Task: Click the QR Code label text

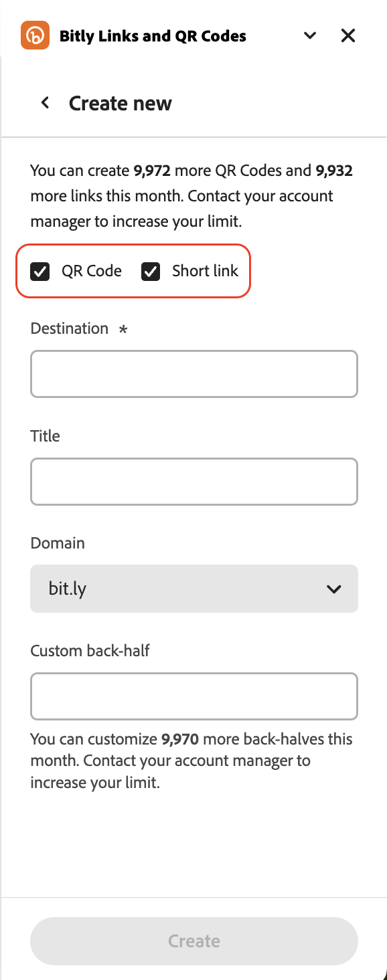Action: [92, 271]
